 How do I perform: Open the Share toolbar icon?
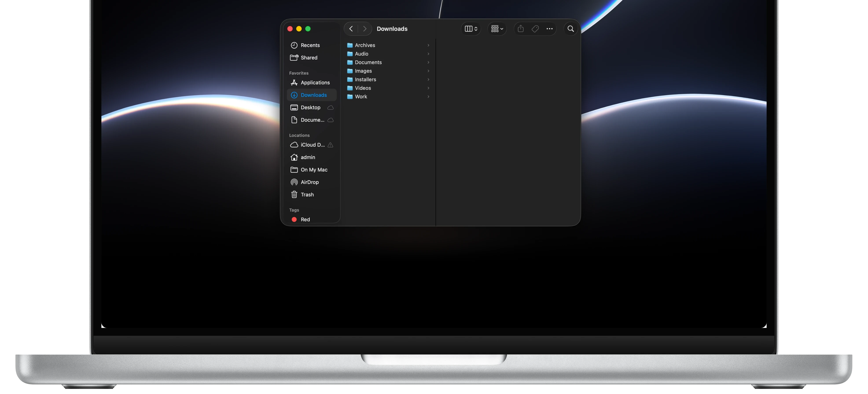(x=520, y=29)
